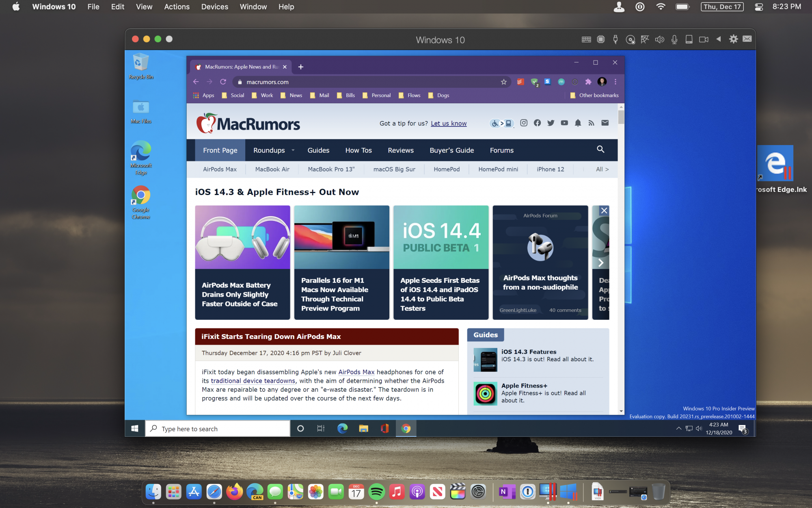This screenshot has width=812, height=508.
Task: Expand the All > roundup list
Action: tap(602, 169)
